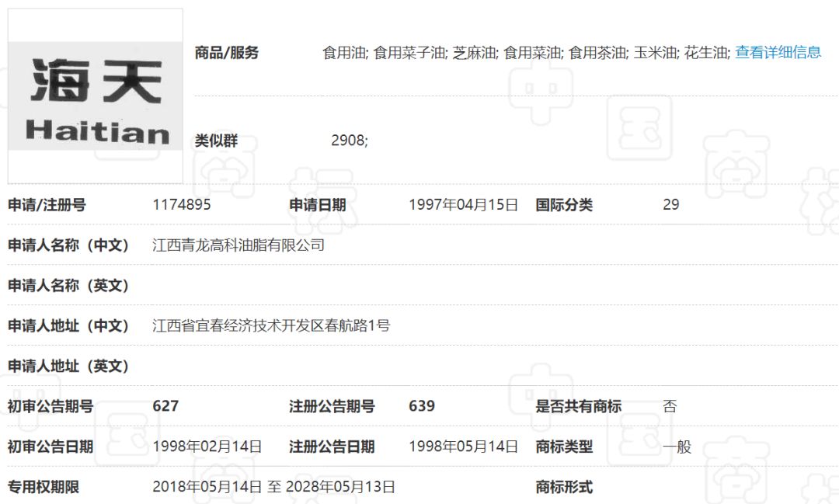Select the trademark type value 一般
Image resolution: width=839 pixels, height=504 pixels.
click(x=677, y=447)
